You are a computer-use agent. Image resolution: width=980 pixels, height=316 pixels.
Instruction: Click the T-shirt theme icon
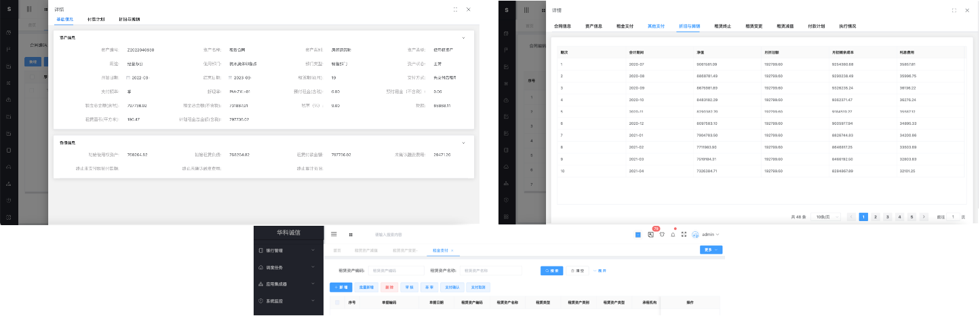662,235
